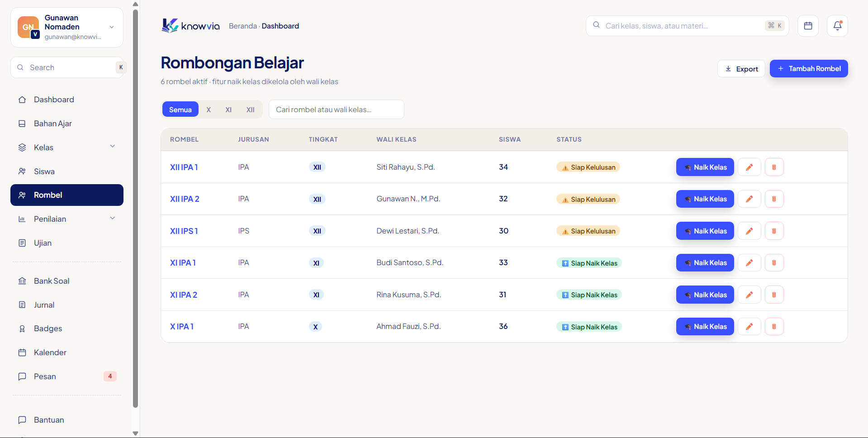The width and height of the screenshot is (868, 438).
Task: Click the knowvia logo
Action: tap(190, 26)
